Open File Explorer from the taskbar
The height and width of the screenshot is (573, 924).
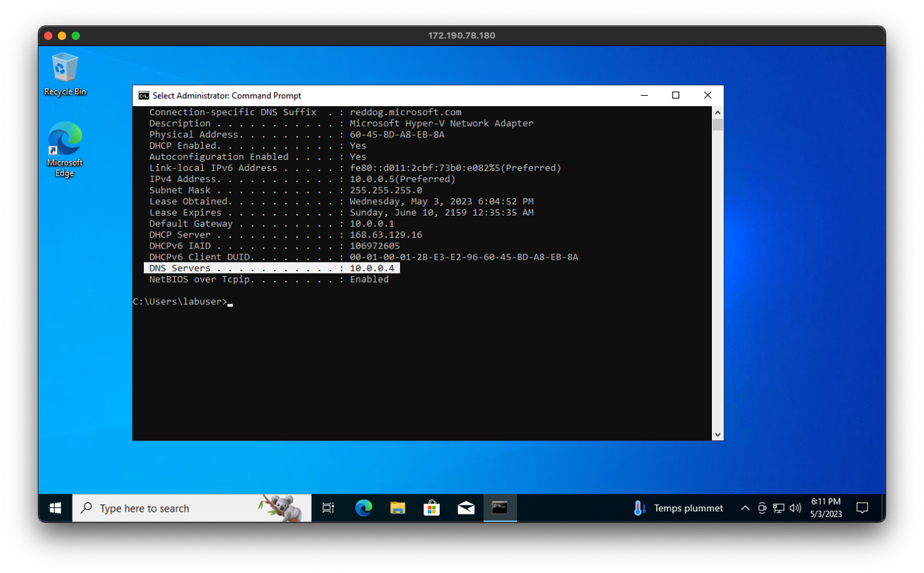pyautogui.click(x=397, y=508)
